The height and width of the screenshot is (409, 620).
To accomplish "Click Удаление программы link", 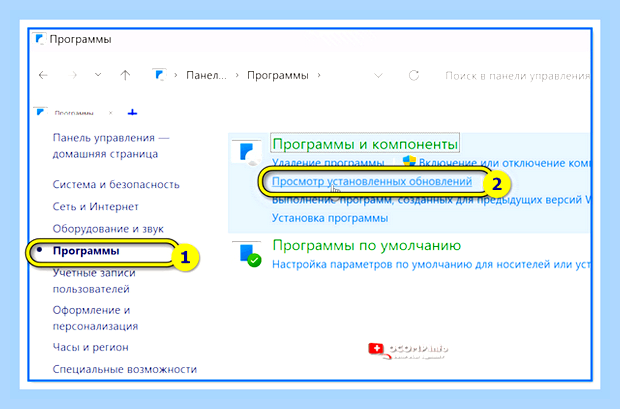I will (x=328, y=163).
